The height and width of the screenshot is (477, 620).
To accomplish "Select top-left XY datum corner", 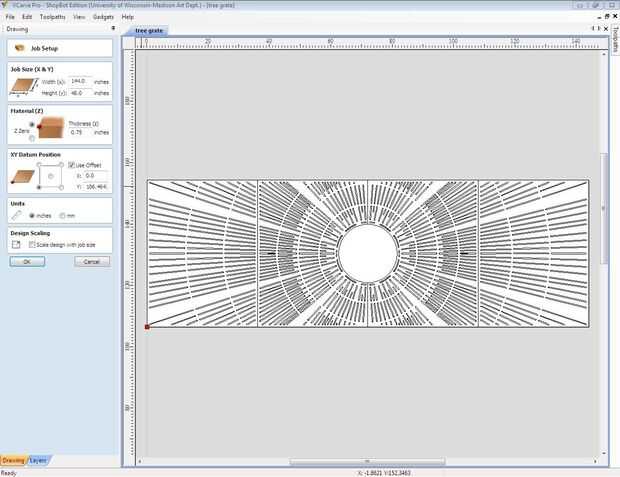I will [x=39, y=165].
